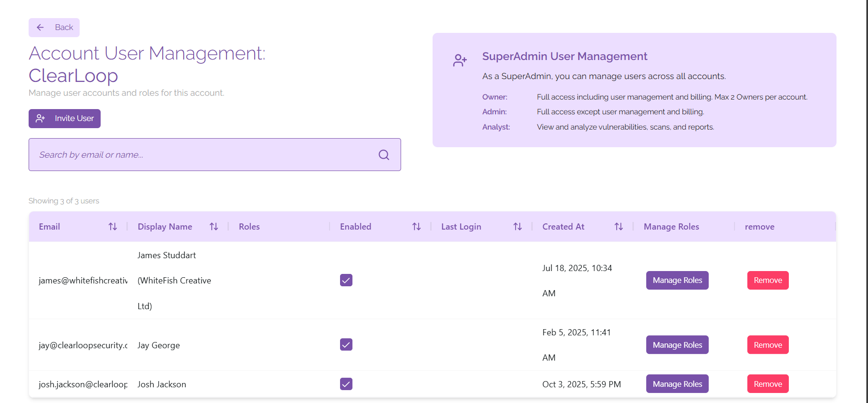Click the remove column header
Image resolution: width=868 pixels, height=403 pixels.
click(x=760, y=227)
